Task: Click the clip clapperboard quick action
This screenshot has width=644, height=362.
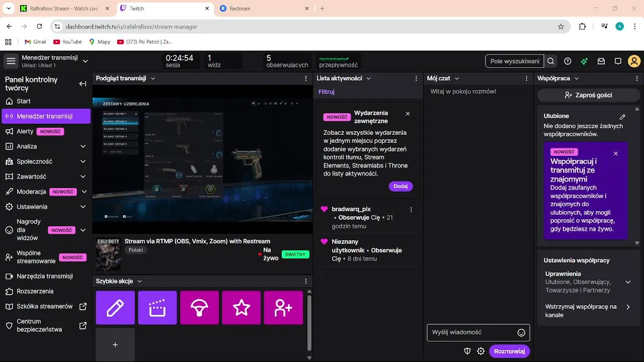Action: [157, 308]
